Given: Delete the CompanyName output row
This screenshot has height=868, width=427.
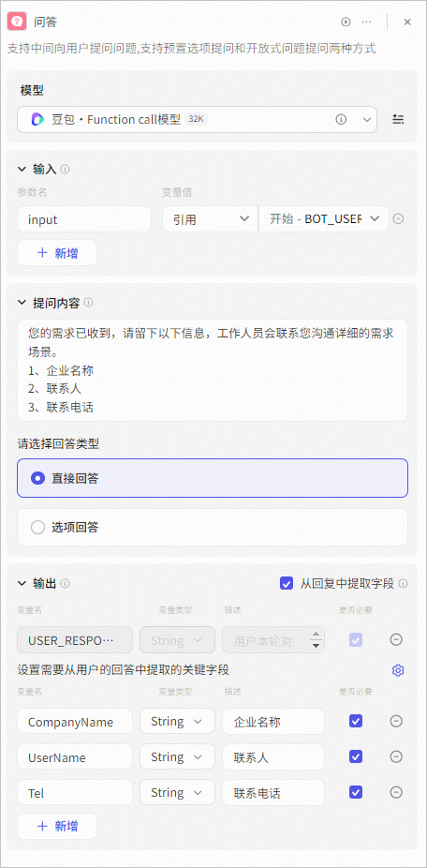Looking at the screenshot, I should [x=396, y=721].
